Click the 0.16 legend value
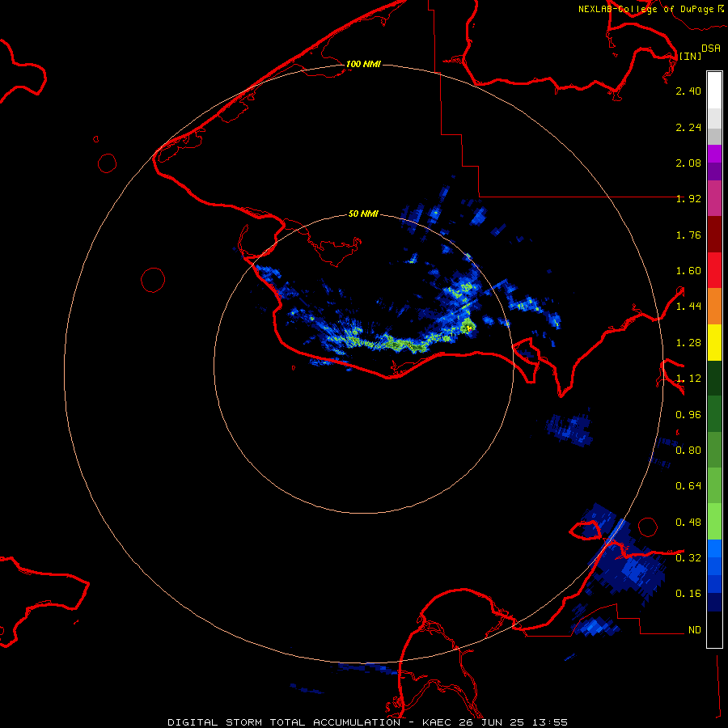 [688, 594]
